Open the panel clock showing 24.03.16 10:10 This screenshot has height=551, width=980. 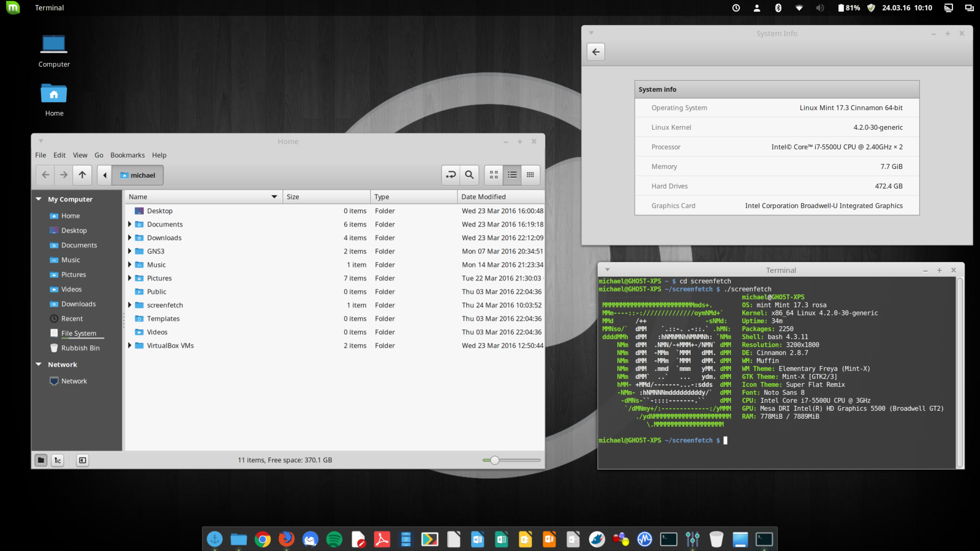(907, 8)
